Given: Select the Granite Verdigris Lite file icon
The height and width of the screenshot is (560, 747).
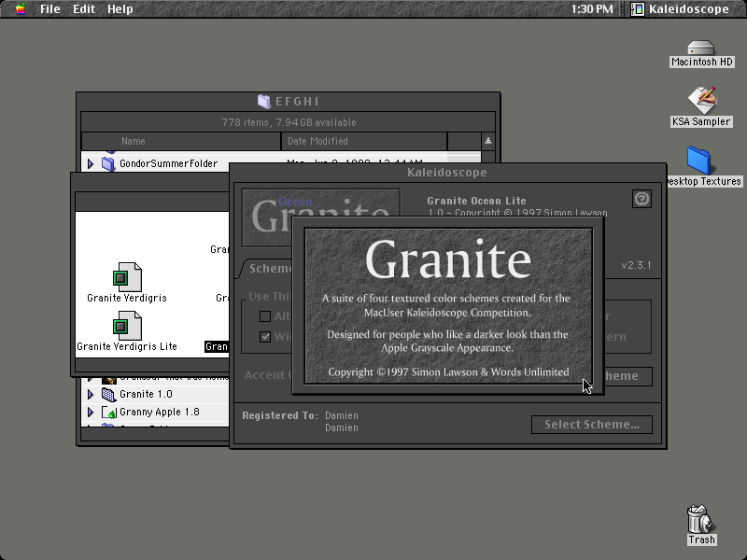Looking at the screenshot, I should coord(127,325).
